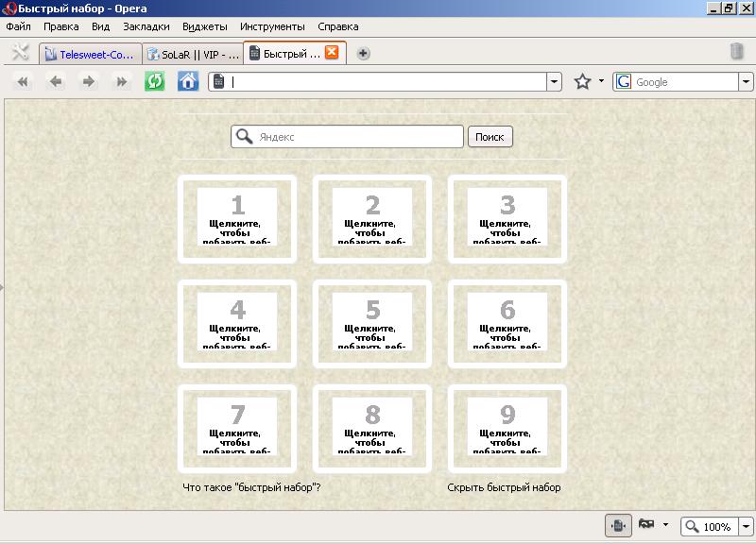Click the Reload page icon

pyautogui.click(x=154, y=82)
